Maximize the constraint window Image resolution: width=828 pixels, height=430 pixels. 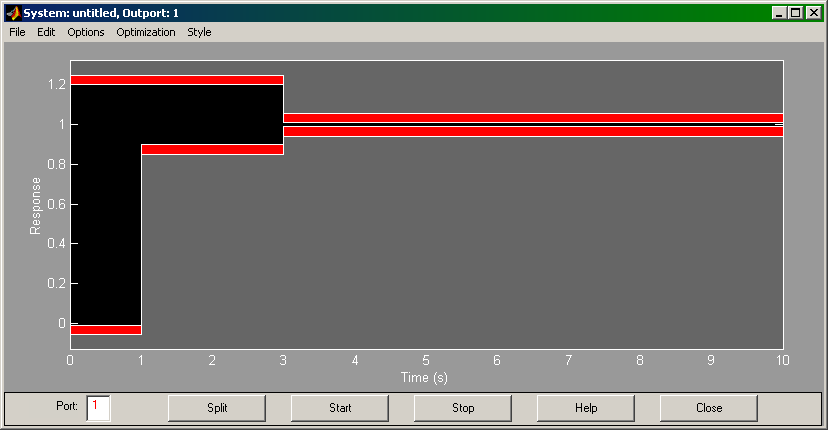click(x=796, y=13)
